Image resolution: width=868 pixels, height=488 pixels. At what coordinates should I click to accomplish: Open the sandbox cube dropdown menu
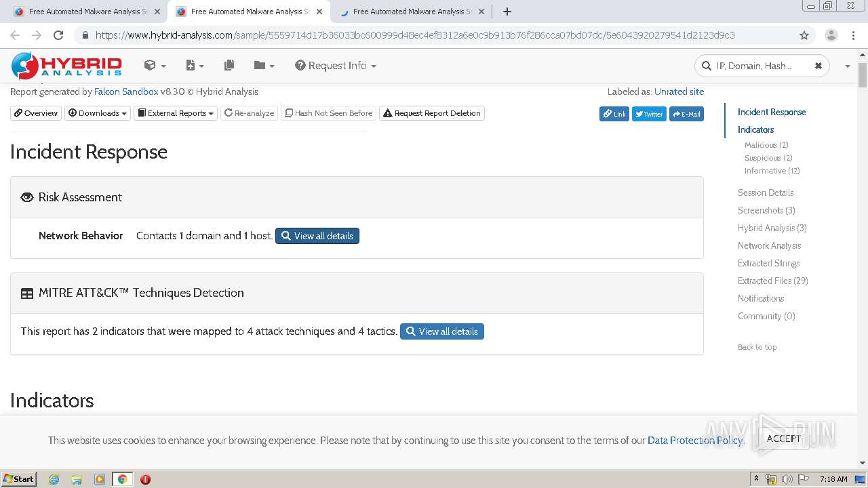click(x=155, y=66)
